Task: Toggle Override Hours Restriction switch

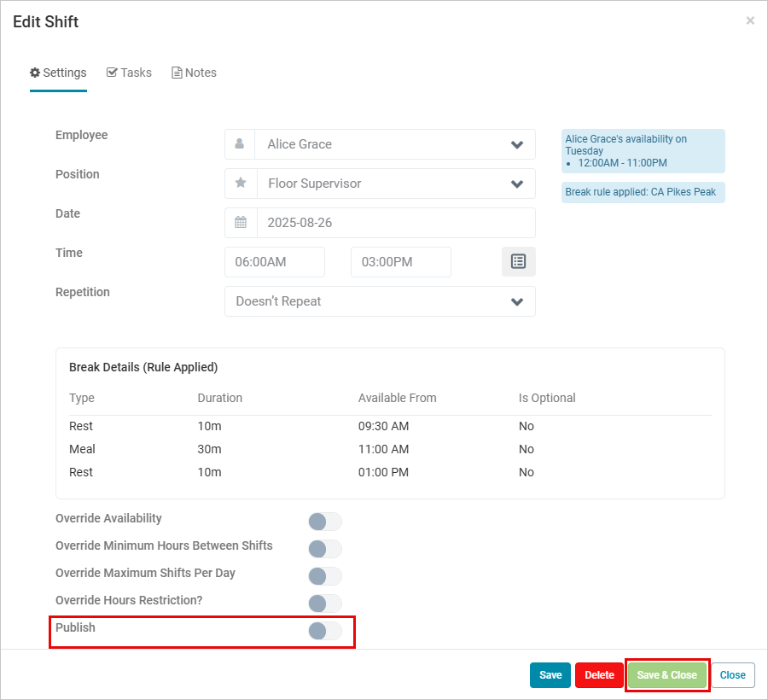Action: point(324,604)
